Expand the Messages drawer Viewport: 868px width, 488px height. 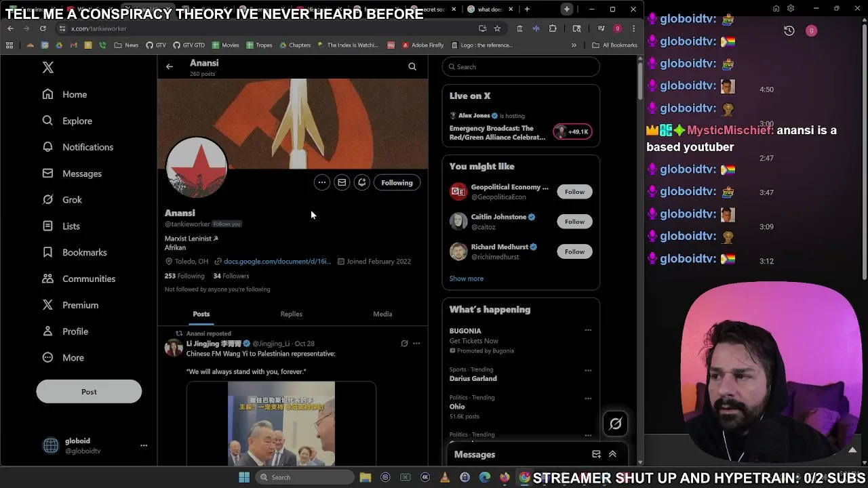point(612,455)
